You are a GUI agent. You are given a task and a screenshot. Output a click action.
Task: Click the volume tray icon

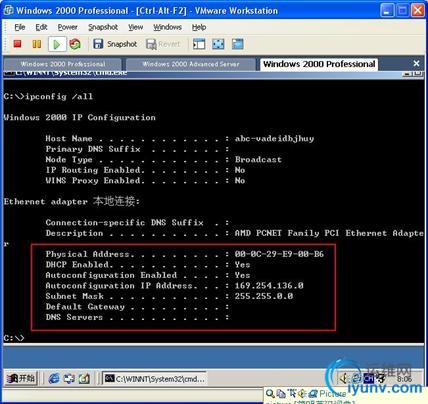343,378
